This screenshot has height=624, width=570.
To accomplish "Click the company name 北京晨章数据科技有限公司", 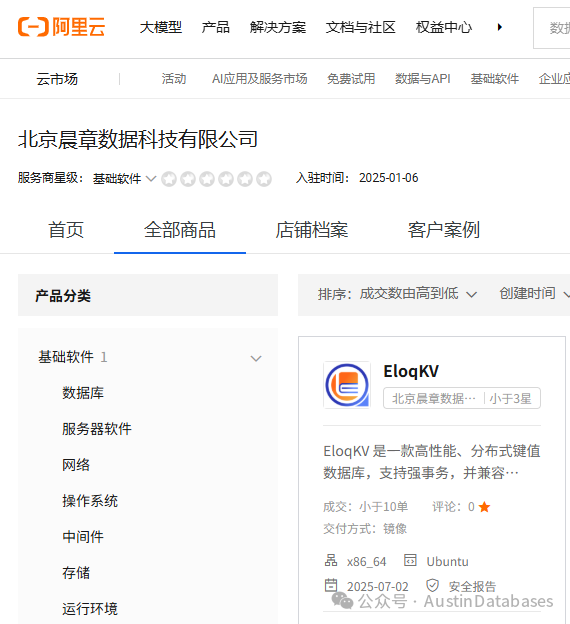I will [138, 139].
